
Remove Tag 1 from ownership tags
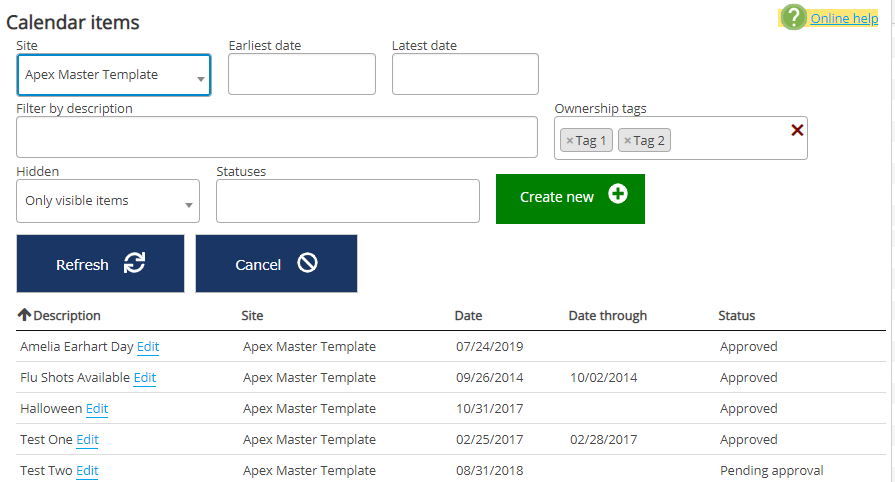(570, 141)
